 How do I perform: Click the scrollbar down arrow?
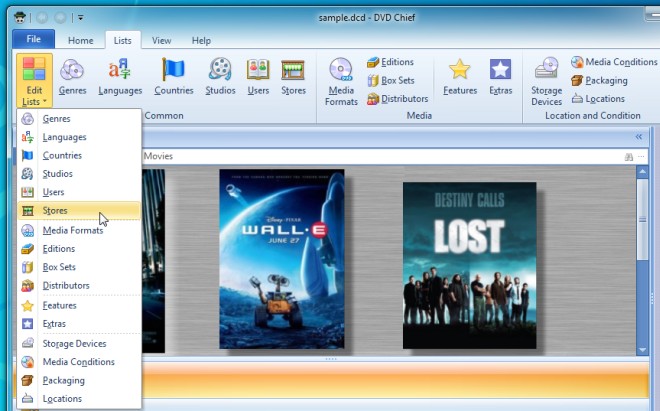click(642, 350)
